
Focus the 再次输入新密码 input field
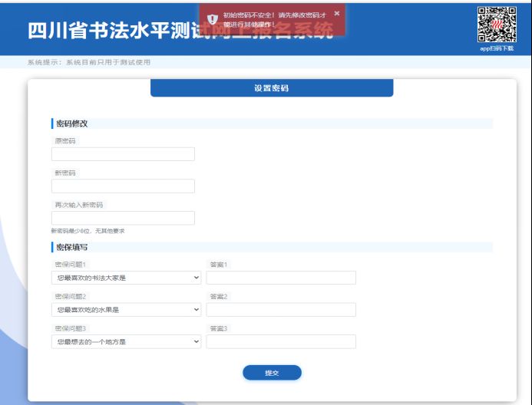pos(123,218)
